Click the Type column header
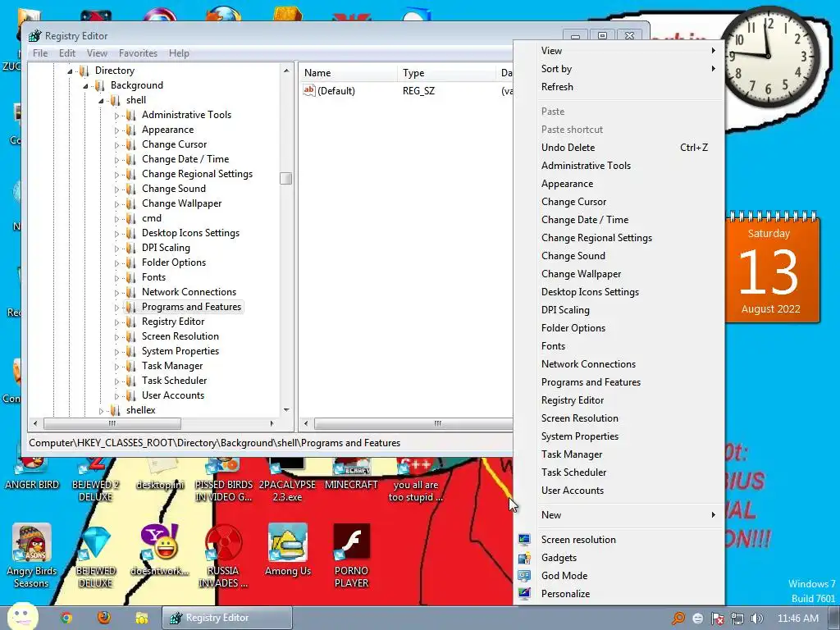Image resolution: width=840 pixels, height=630 pixels. point(447,73)
